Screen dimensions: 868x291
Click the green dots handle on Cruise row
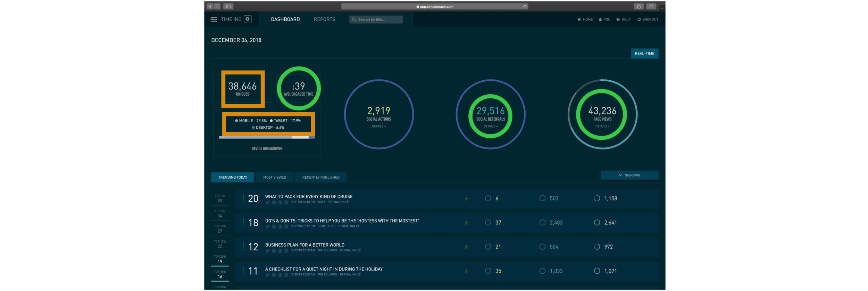243,199
